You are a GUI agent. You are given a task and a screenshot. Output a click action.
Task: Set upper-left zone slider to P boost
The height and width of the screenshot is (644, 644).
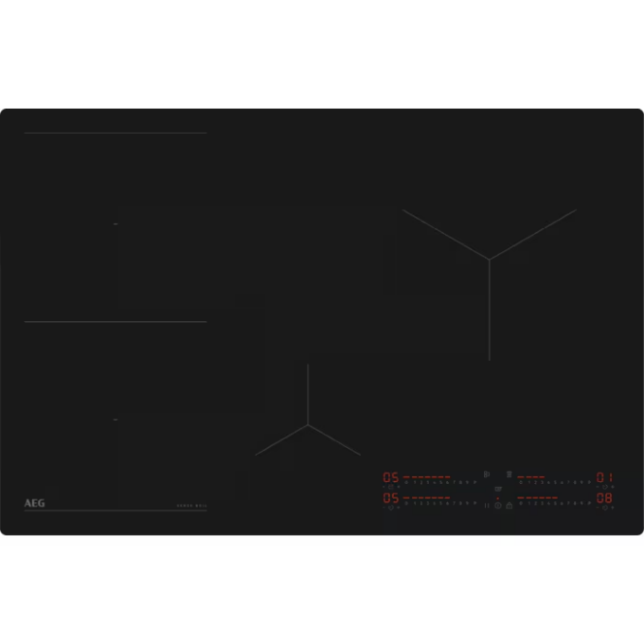[x=474, y=482]
